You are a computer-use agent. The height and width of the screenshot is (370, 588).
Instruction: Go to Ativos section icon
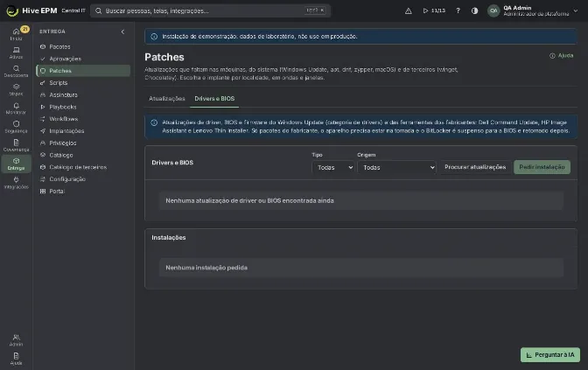tap(16, 52)
